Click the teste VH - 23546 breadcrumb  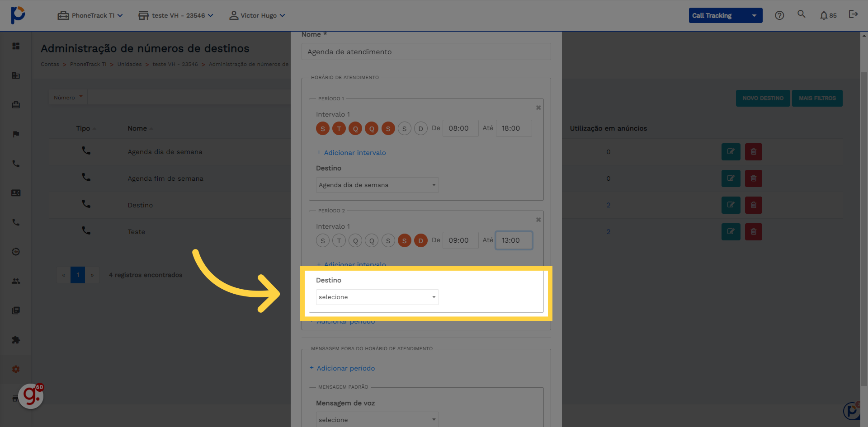pos(175,64)
